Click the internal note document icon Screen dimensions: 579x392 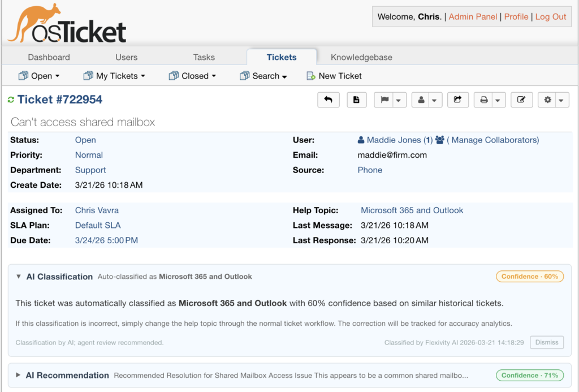(356, 100)
